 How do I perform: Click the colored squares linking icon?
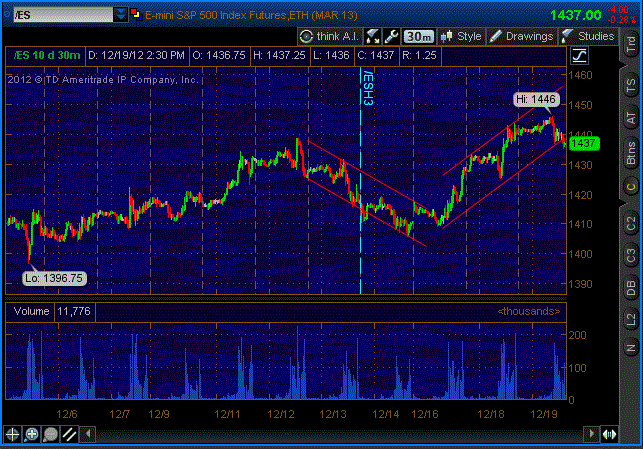136,15
